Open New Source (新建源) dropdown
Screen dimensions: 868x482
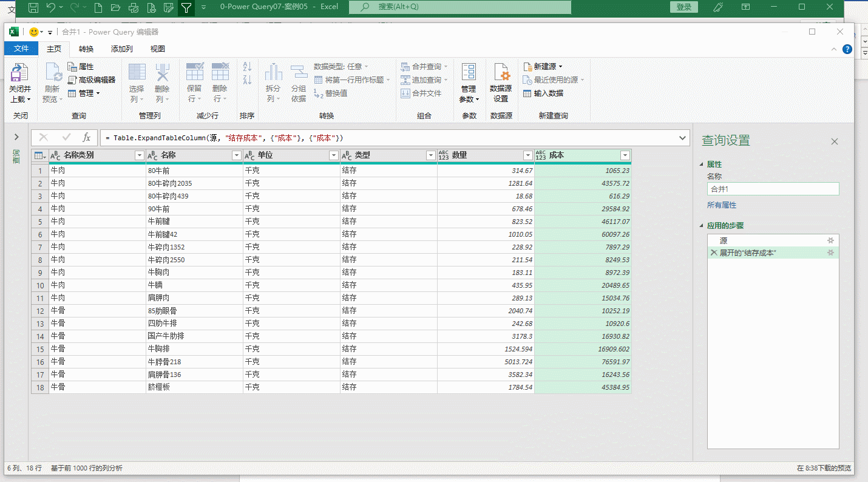point(543,67)
